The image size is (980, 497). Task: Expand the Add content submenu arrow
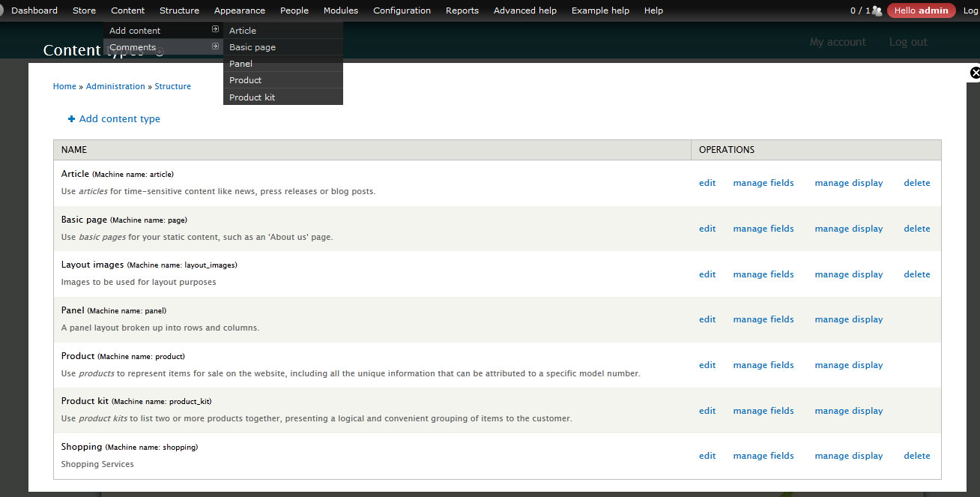217,30
